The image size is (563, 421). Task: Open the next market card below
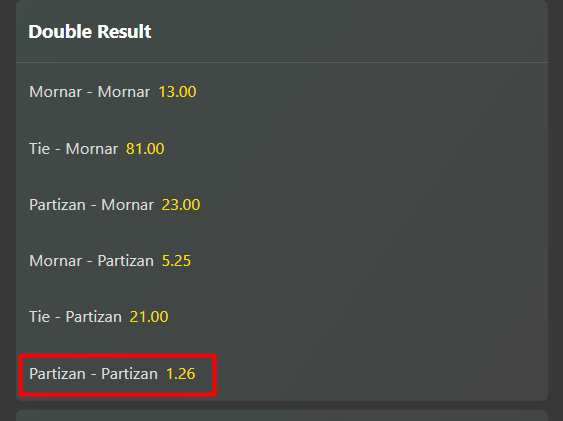click(282, 416)
